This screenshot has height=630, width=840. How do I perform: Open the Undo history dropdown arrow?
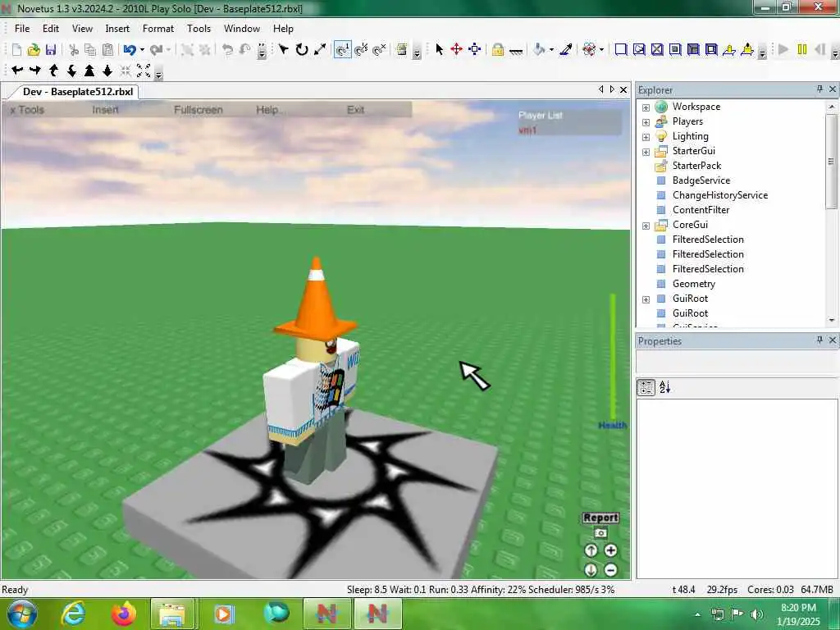[142, 50]
